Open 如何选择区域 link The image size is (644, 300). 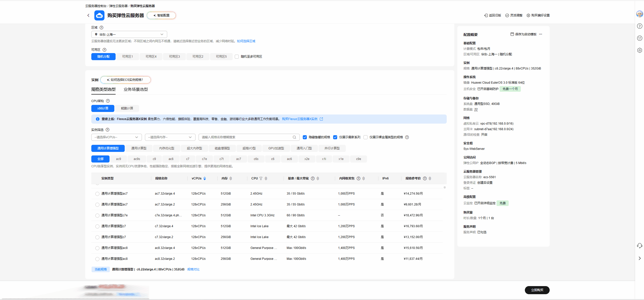246,41
